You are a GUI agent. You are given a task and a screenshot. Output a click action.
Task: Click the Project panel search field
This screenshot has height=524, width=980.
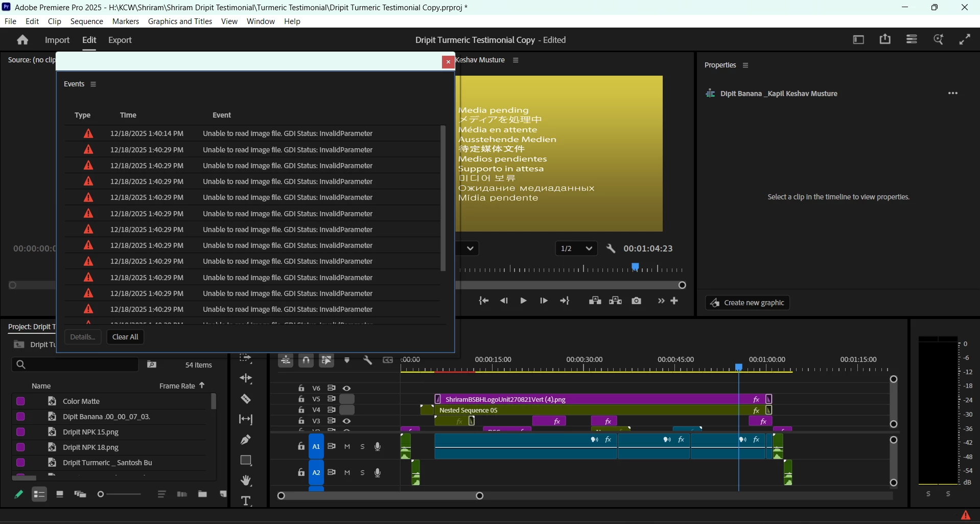pyautogui.click(x=75, y=364)
